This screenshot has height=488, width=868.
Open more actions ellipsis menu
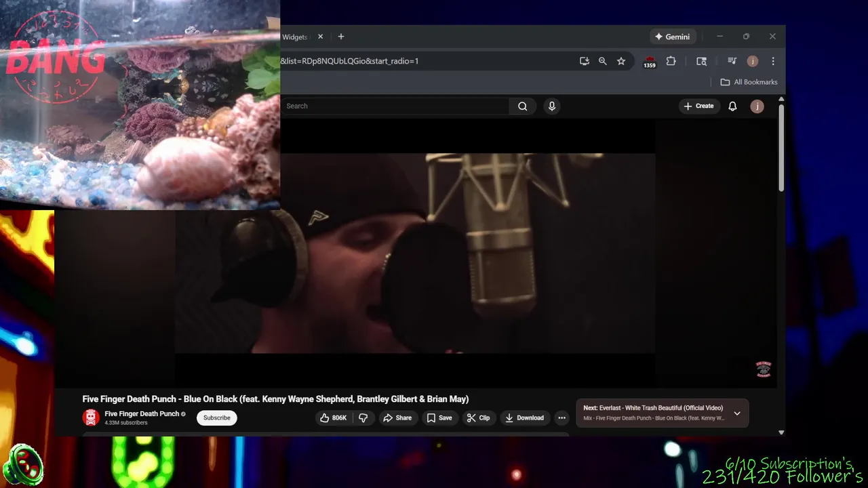pos(561,418)
